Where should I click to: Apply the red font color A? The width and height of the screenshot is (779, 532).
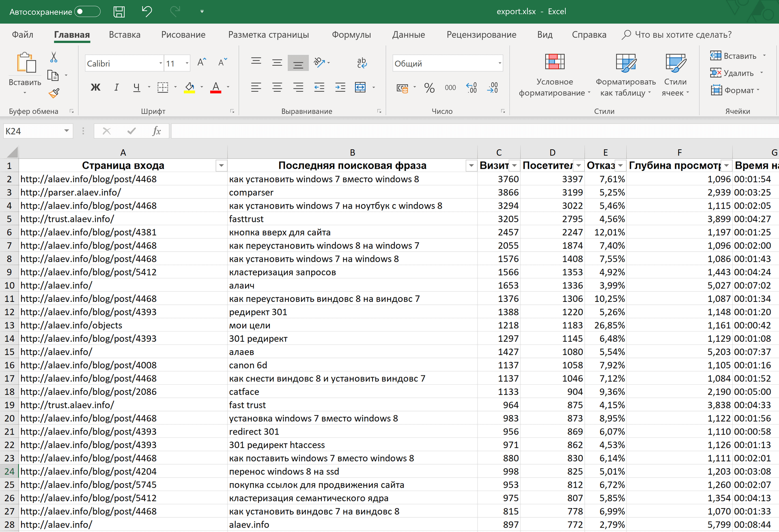(x=216, y=87)
